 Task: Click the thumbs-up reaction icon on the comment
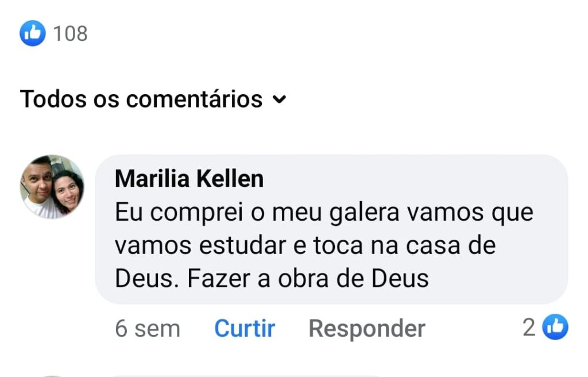click(555, 328)
